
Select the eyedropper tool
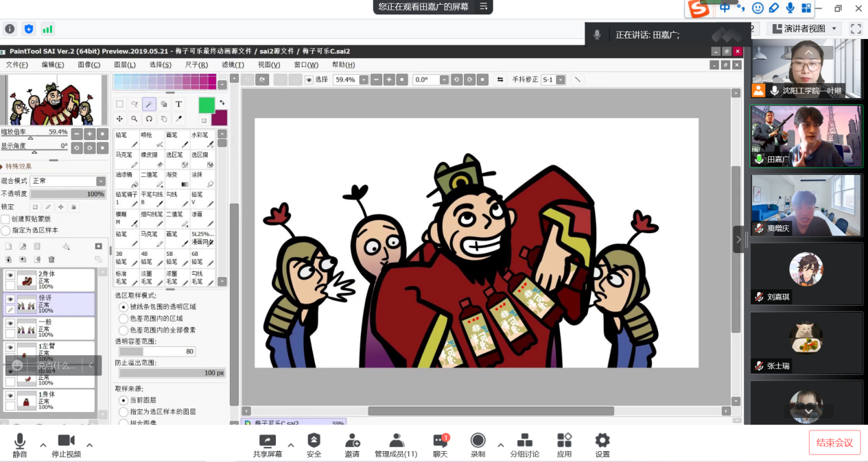click(178, 119)
